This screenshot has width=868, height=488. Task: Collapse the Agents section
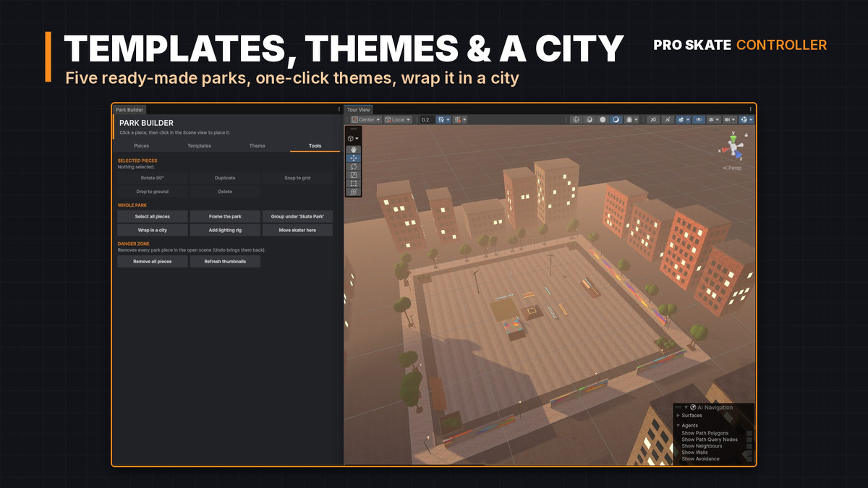[678, 425]
